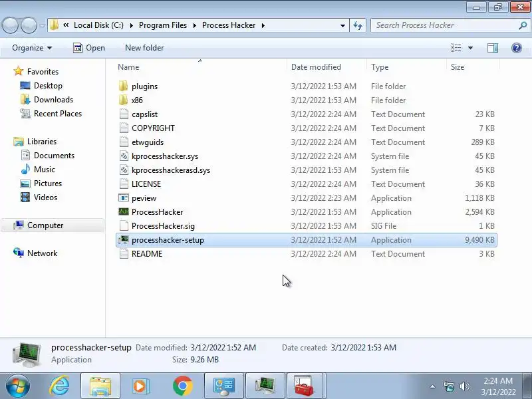Open the red toolbox taskbar icon
This screenshot has height=399, width=532.
[304, 386]
